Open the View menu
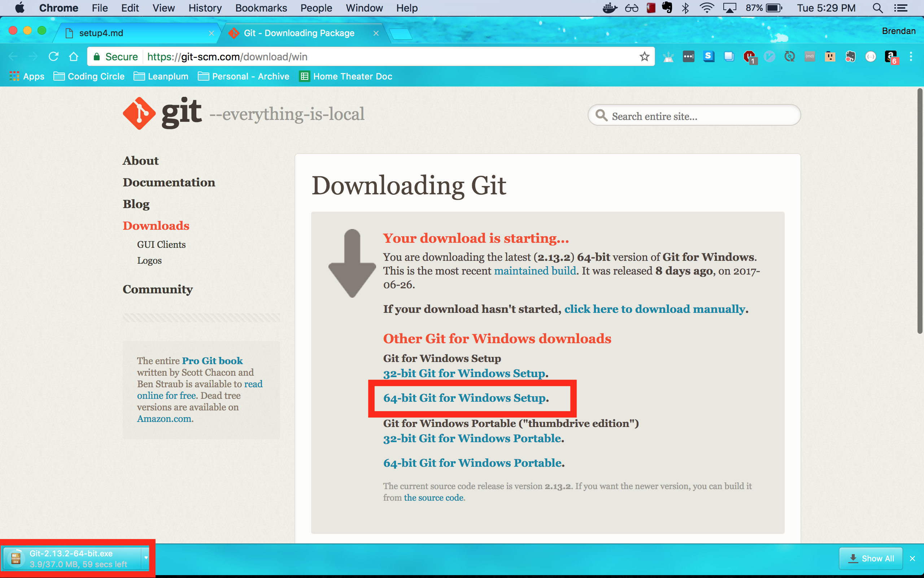The width and height of the screenshot is (924, 578). (x=164, y=8)
